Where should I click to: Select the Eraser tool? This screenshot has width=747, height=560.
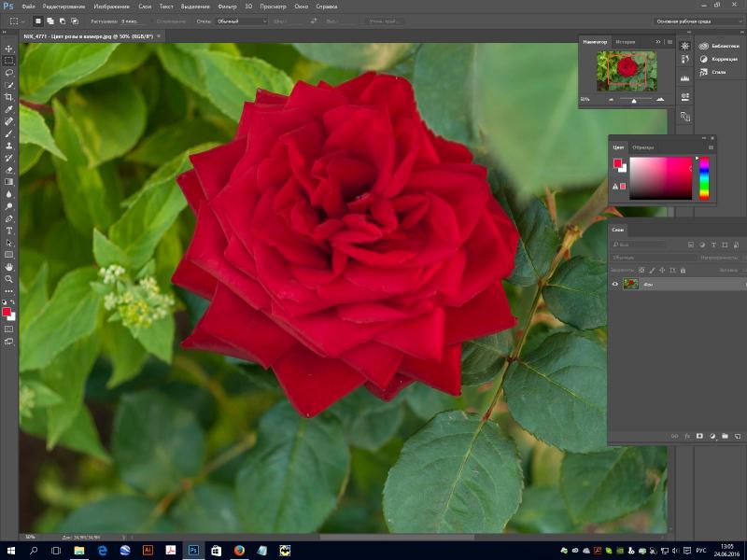(9, 170)
